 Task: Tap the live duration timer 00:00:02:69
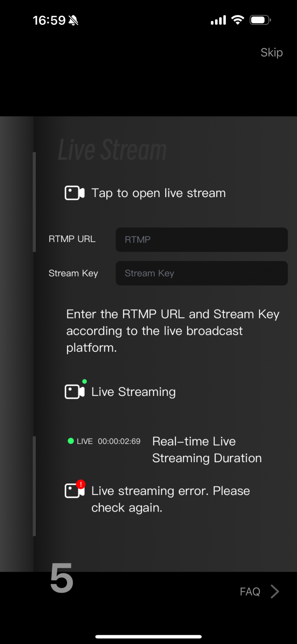click(x=119, y=441)
